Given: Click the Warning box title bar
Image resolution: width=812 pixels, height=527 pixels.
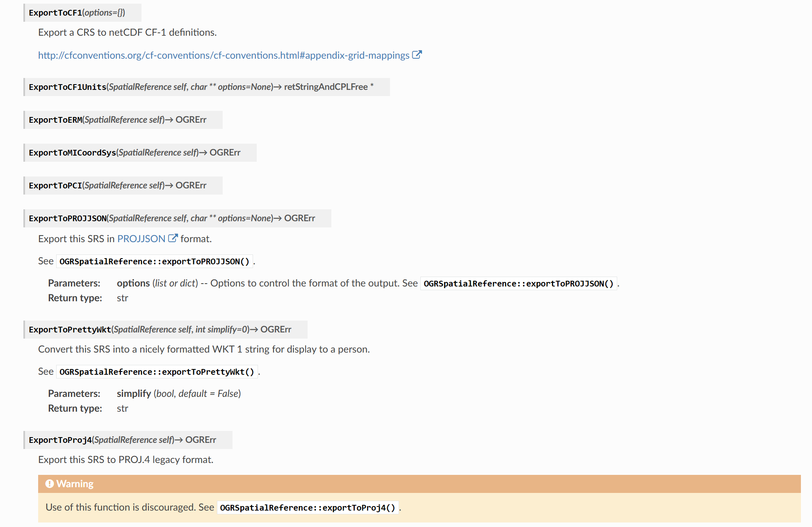Looking at the screenshot, I should (x=419, y=484).
